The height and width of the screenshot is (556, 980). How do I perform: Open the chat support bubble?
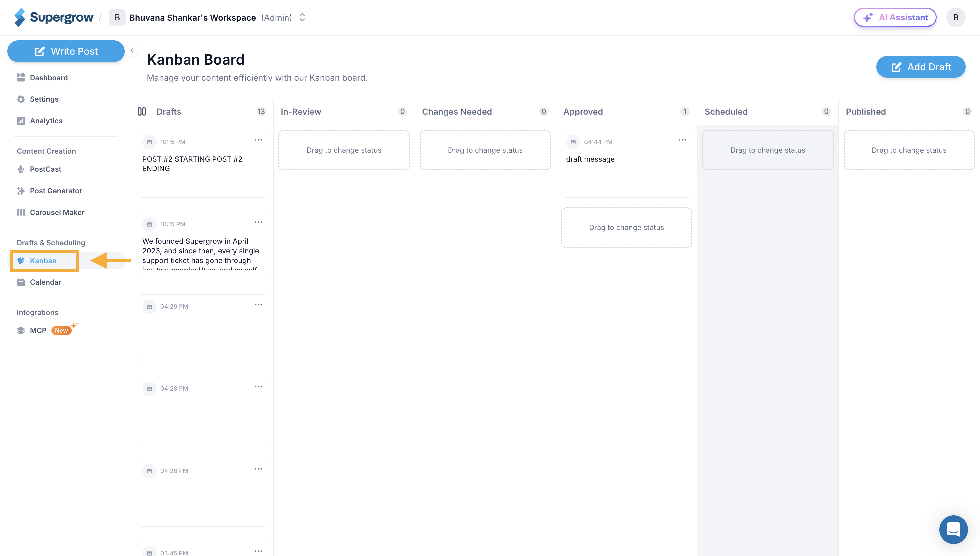click(x=953, y=529)
